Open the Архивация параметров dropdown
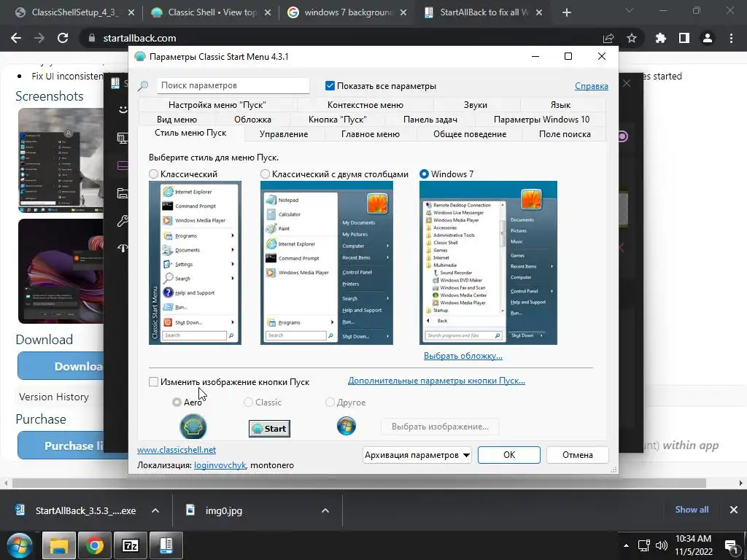The image size is (747, 560). point(417,455)
